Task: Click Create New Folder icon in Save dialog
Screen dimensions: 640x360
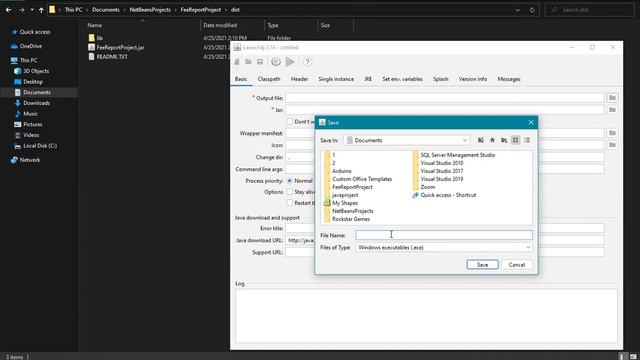Action: tap(504, 140)
